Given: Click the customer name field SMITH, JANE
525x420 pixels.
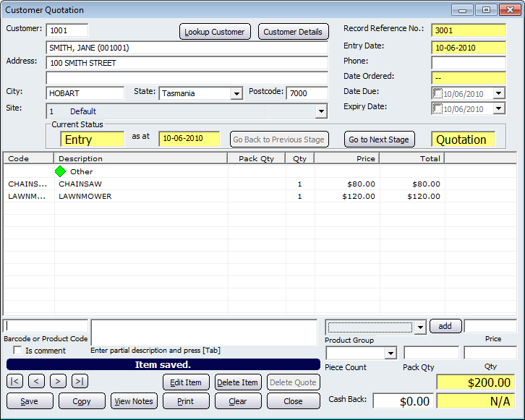Looking at the screenshot, I should click(x=187, y=48).
